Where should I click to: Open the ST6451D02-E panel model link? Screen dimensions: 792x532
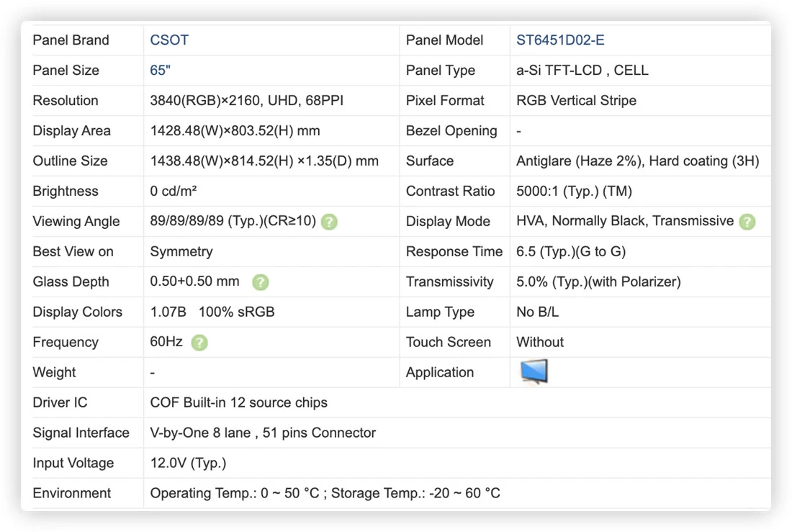[x=560, y=40]
